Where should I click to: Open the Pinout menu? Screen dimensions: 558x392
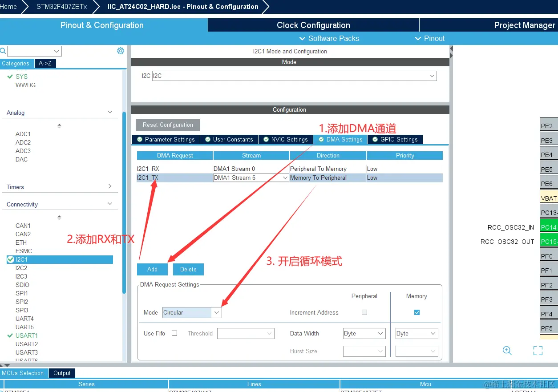[x=429, y=38]
